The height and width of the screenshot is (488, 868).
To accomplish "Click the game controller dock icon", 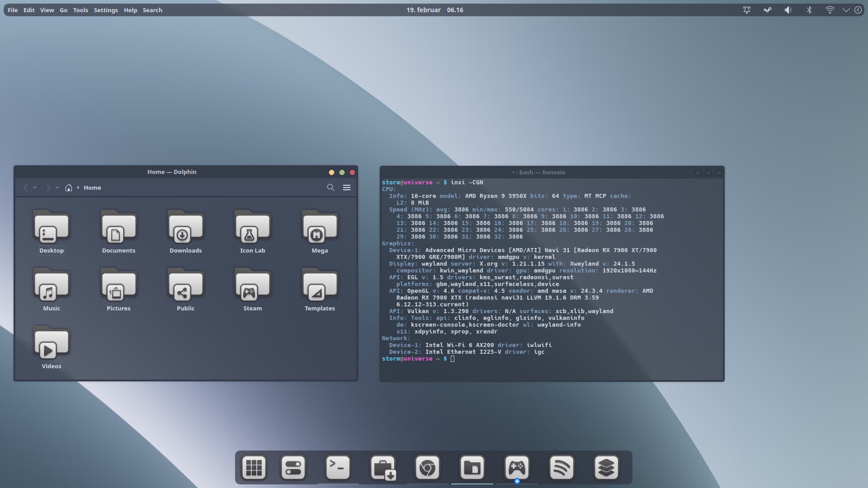I will [x=517, y=467].
